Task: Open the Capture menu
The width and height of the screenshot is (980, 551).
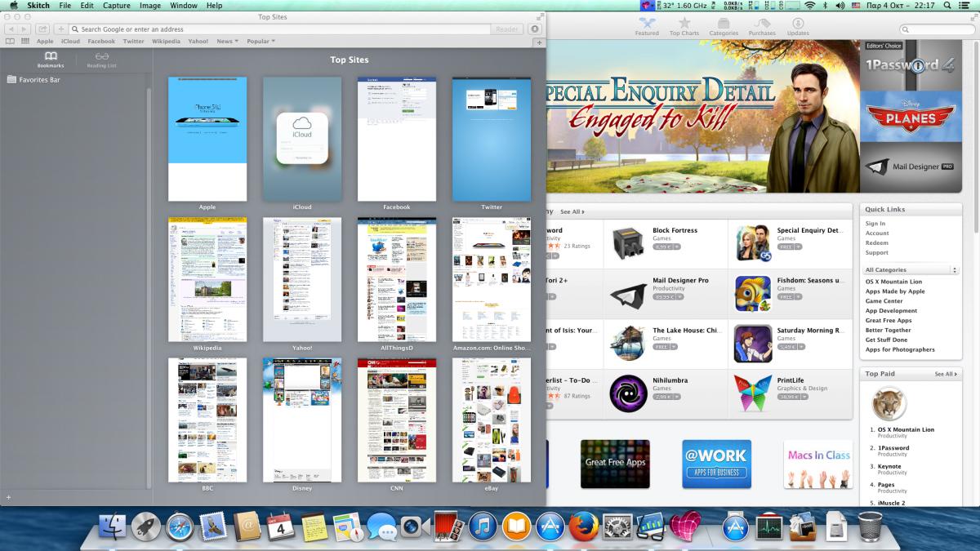Action: tap(117, 6)
